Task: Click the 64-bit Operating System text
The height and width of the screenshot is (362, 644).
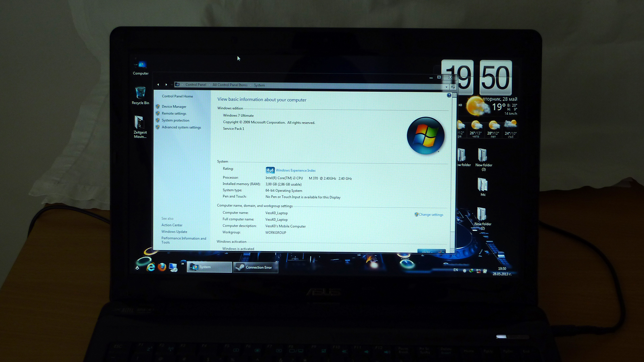Action: (284, 191)
